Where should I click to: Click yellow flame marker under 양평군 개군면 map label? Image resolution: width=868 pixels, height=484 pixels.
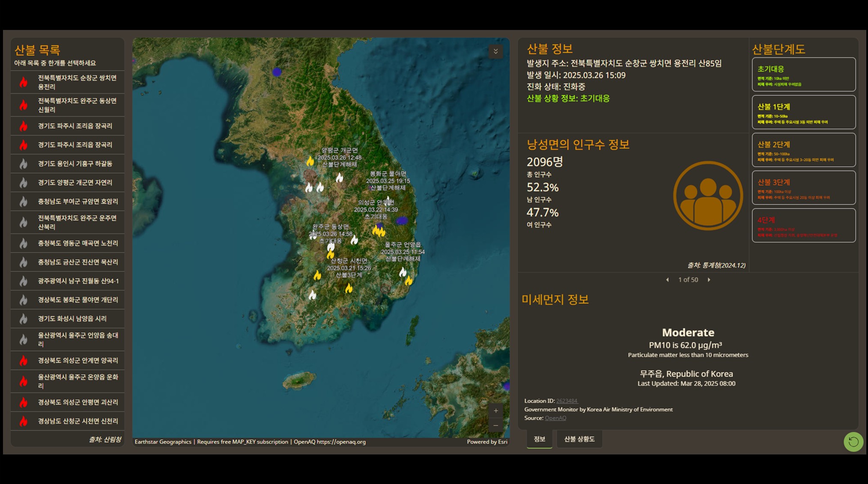pos(310,160)
